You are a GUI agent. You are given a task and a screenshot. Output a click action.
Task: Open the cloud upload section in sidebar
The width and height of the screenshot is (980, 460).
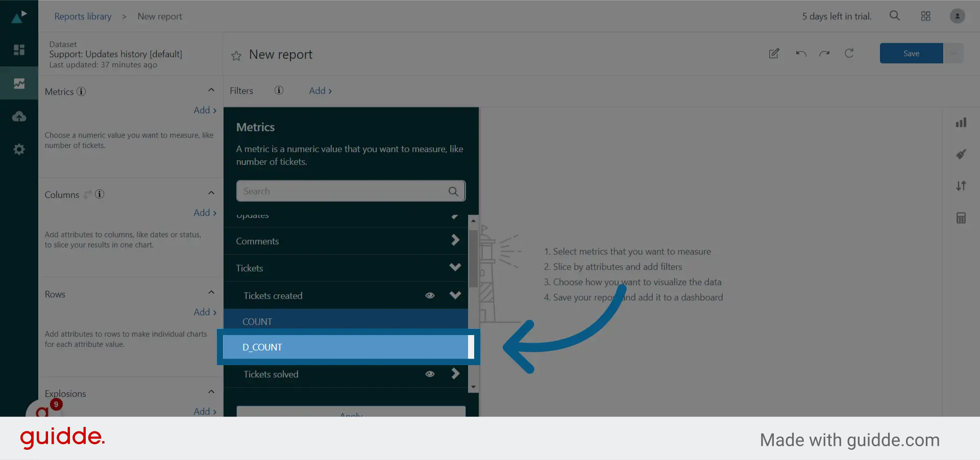(x=19, y=116)
